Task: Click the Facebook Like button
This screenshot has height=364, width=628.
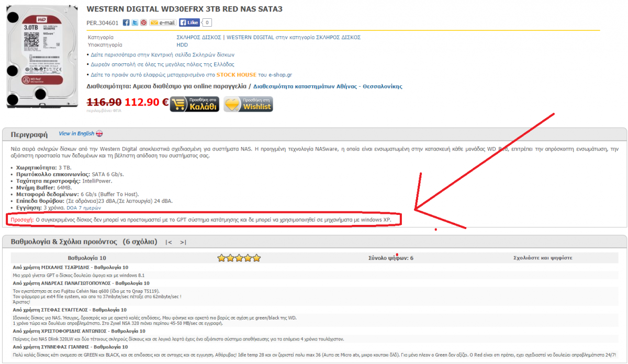Action: click(189, 22)
